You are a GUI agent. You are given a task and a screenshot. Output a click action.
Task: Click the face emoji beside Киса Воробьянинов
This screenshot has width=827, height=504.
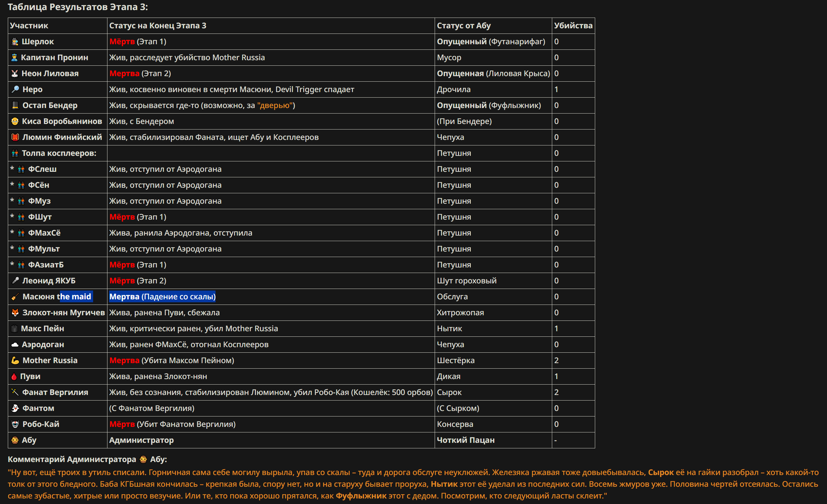15,121
